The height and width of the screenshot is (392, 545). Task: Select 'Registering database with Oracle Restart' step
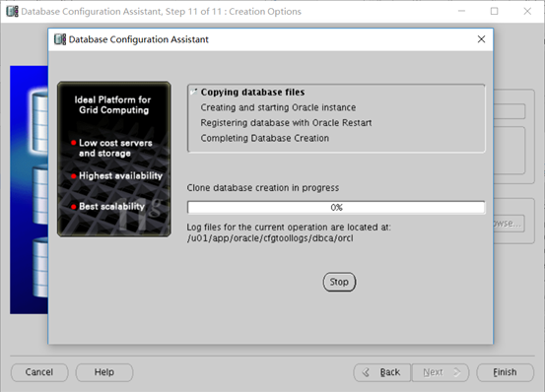[x=286, y=123]
